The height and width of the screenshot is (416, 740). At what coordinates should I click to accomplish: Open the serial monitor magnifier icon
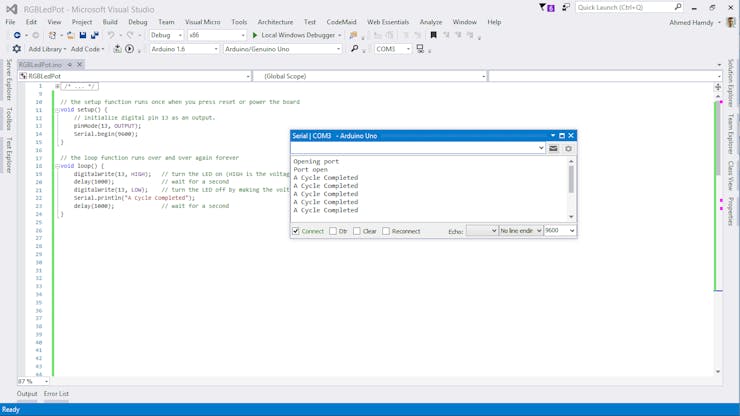click(354, 49)
